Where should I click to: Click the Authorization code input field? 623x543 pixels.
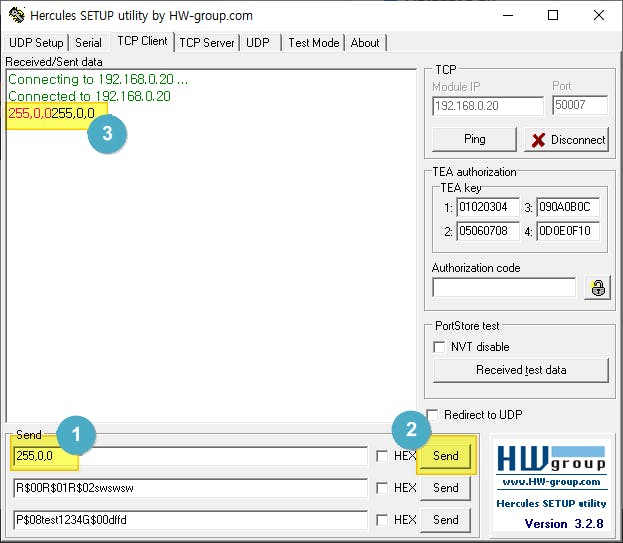pos(504,287)
